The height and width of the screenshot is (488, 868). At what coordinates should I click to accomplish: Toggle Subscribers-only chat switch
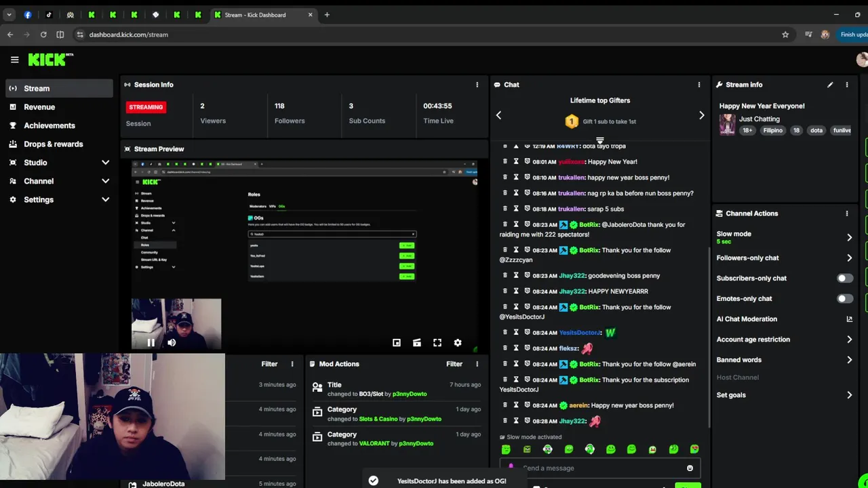click(x=844, y=279)
